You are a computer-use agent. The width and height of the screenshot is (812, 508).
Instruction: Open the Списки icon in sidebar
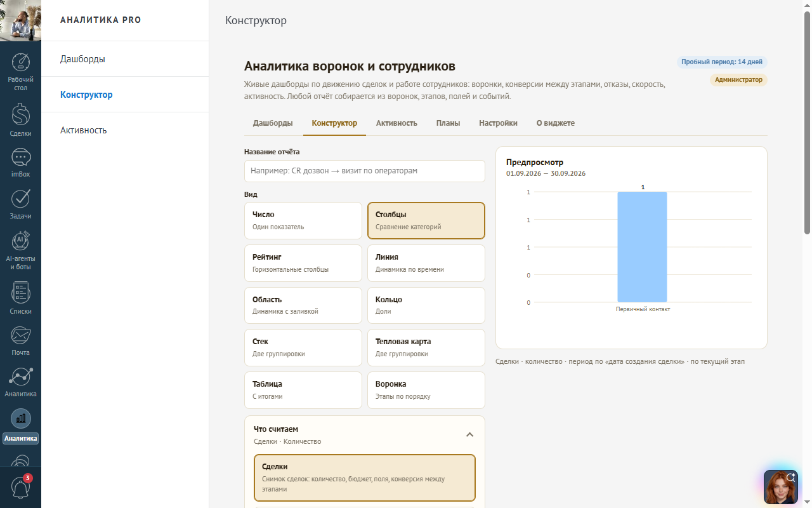point(21,293)
